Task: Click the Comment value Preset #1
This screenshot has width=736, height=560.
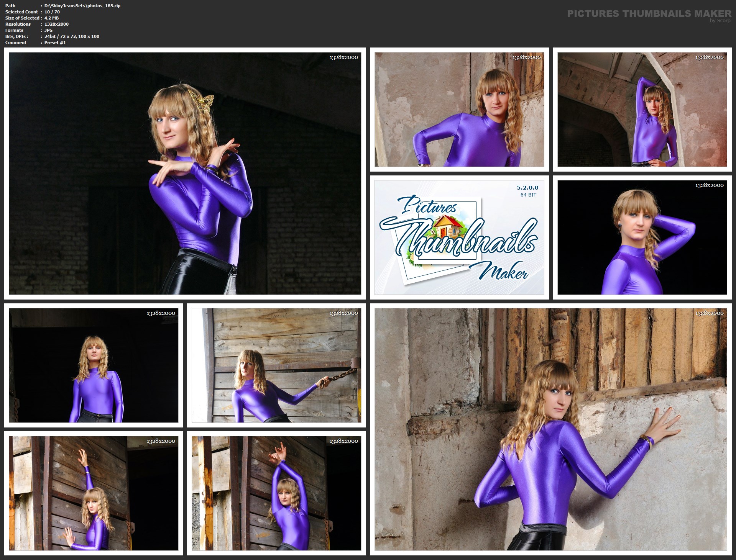Action: point(55,43)
